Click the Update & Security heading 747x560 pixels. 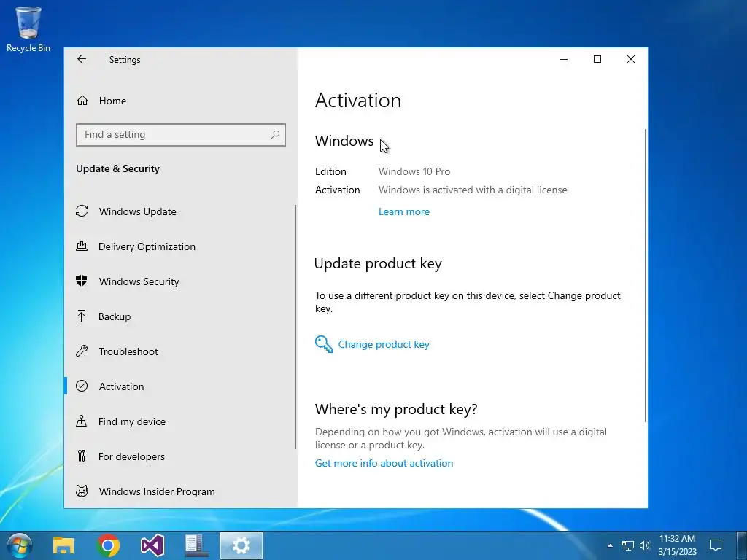click(x=117, y=168)
